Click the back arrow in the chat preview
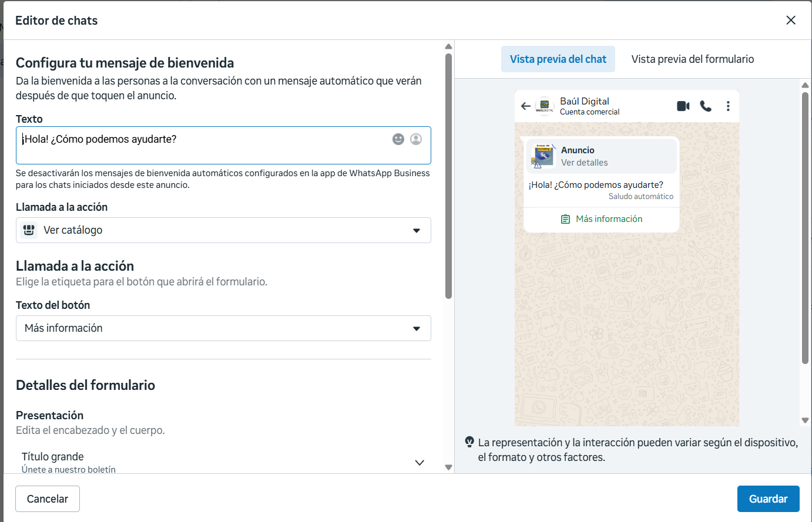Screen dimensions: 812x522 click(x=526, y=106)
